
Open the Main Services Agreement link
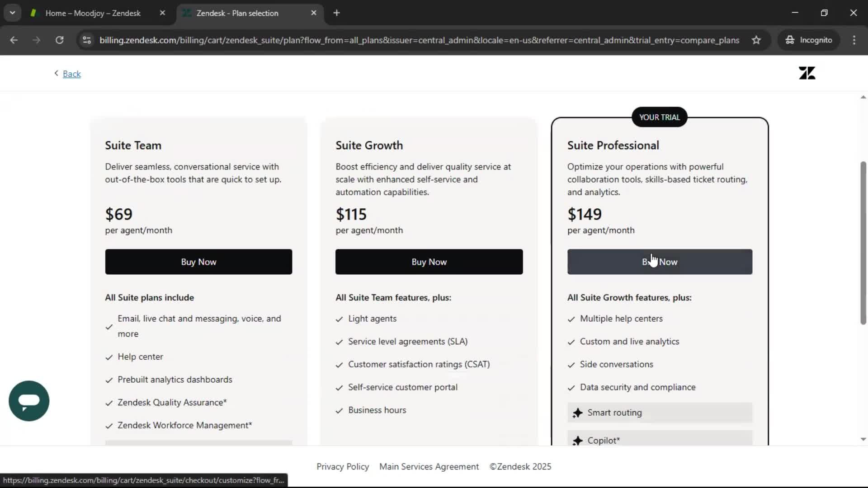click(429, 466)
